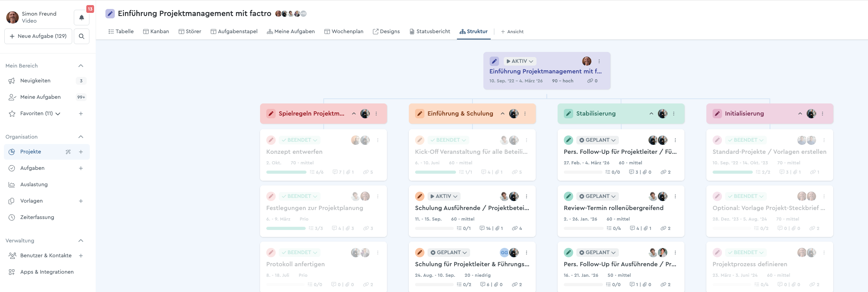Add a task via Aufgaben plus icon
The image size is (868, 292).
pos(81,168)
